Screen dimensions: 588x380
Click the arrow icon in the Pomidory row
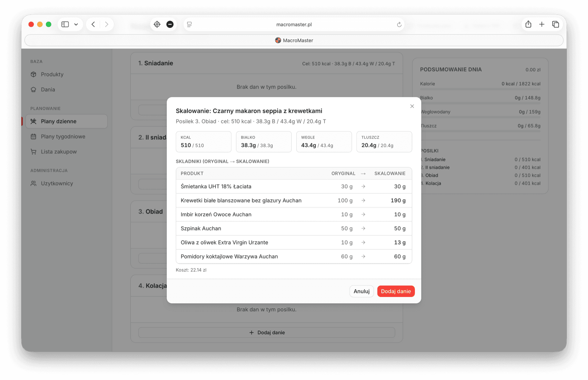tap(363, 257)
